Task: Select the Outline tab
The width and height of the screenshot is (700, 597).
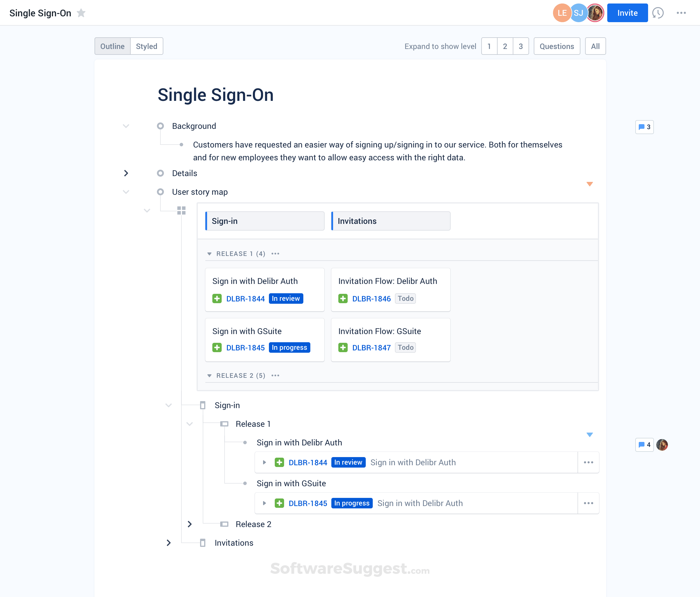Action: point(113,46)
